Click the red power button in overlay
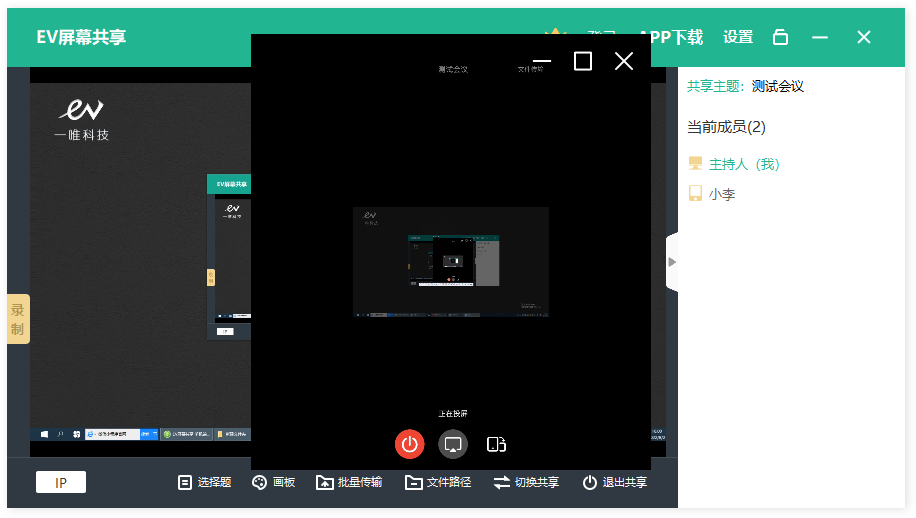This screenshot has height=518, width=916. pos(409,444)
